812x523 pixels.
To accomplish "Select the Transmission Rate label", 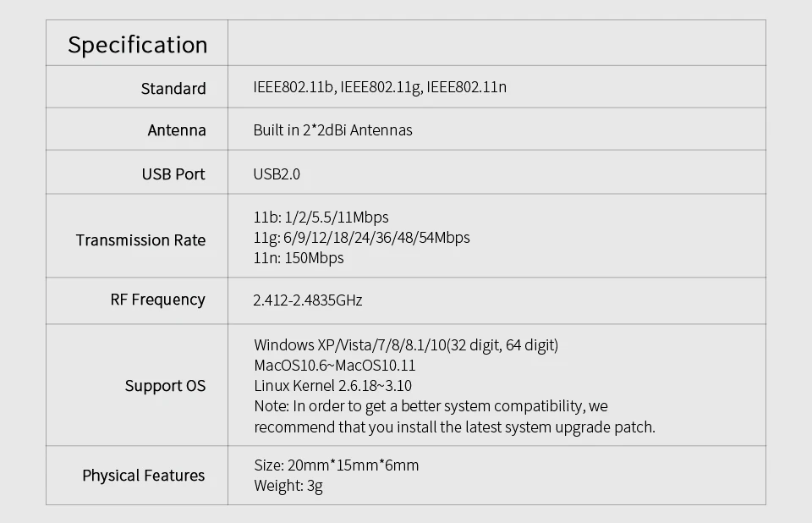I will (140, 240).
